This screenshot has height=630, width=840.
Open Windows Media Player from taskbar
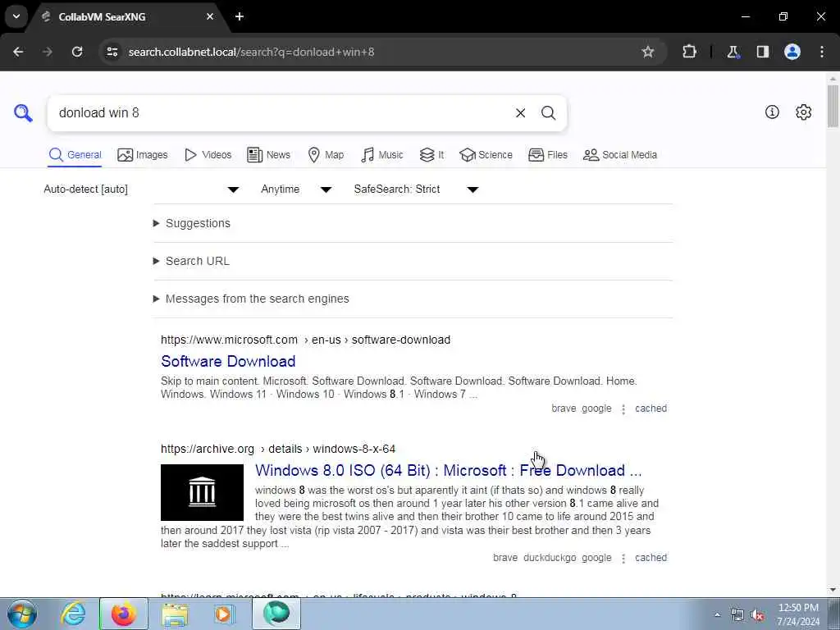point(224,614)
